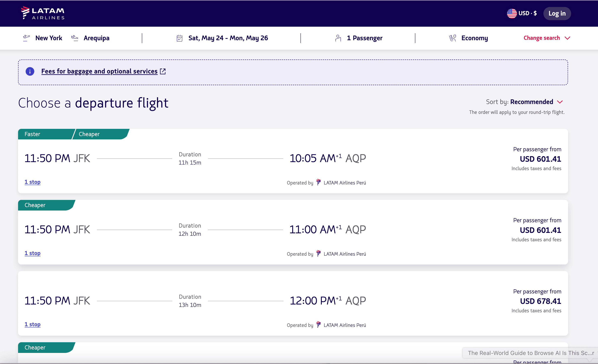Expand the Change search chevron

pos(567,38)
